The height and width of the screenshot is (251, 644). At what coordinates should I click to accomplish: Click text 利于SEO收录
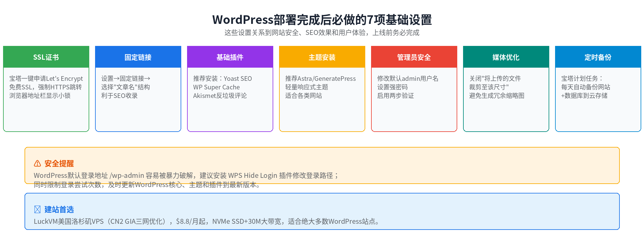coord(119,96)
